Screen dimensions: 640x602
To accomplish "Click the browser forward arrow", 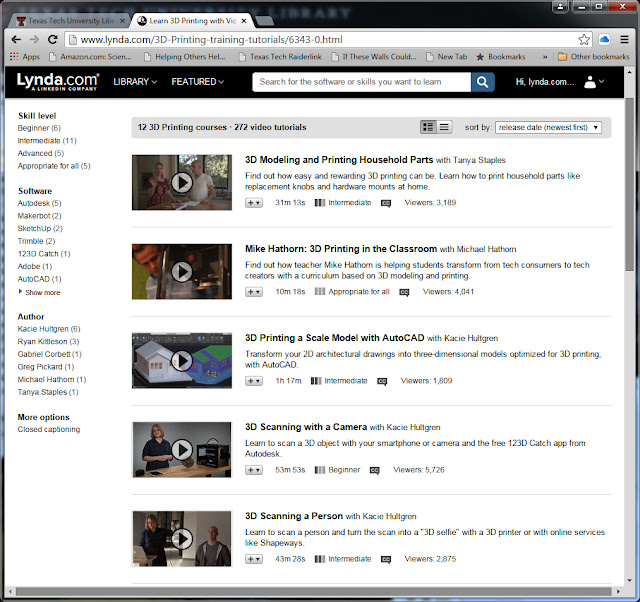I will point(34,40).
